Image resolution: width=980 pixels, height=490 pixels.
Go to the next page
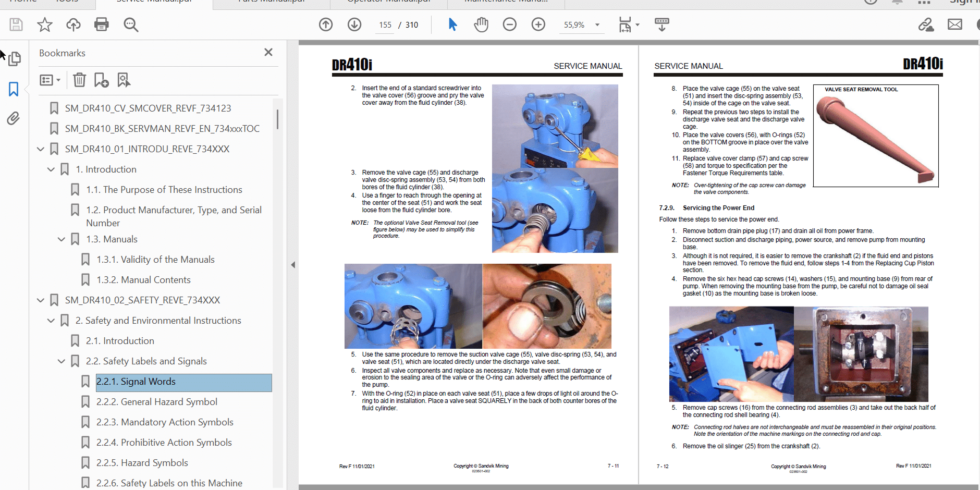click(x=354, y=24)
